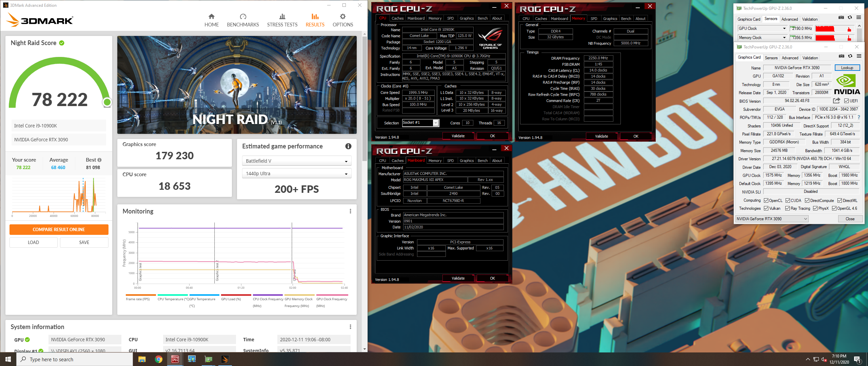868x366 pixels.
Task: Click Validate in CPU-Z Memory window
Action: [601, 136]
